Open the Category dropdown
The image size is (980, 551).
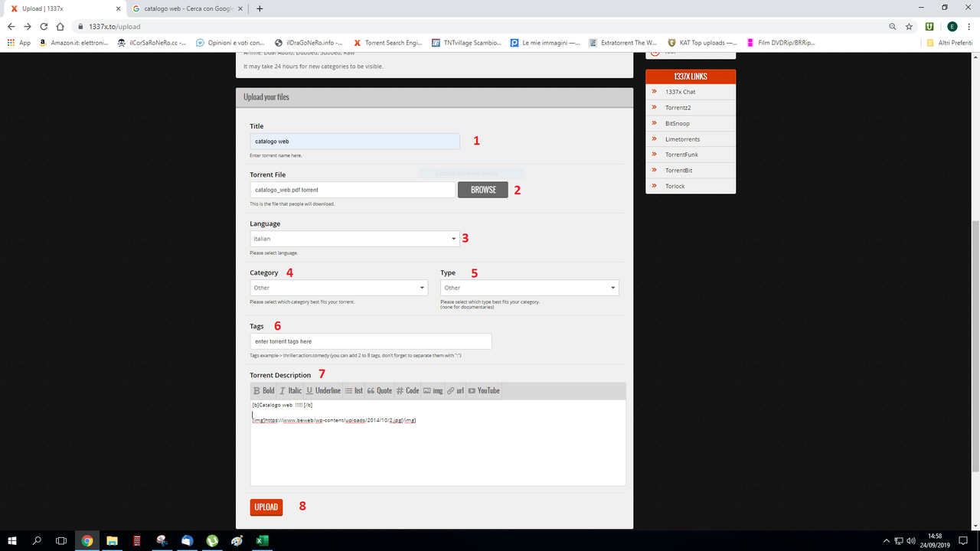(x=339, y=288)
